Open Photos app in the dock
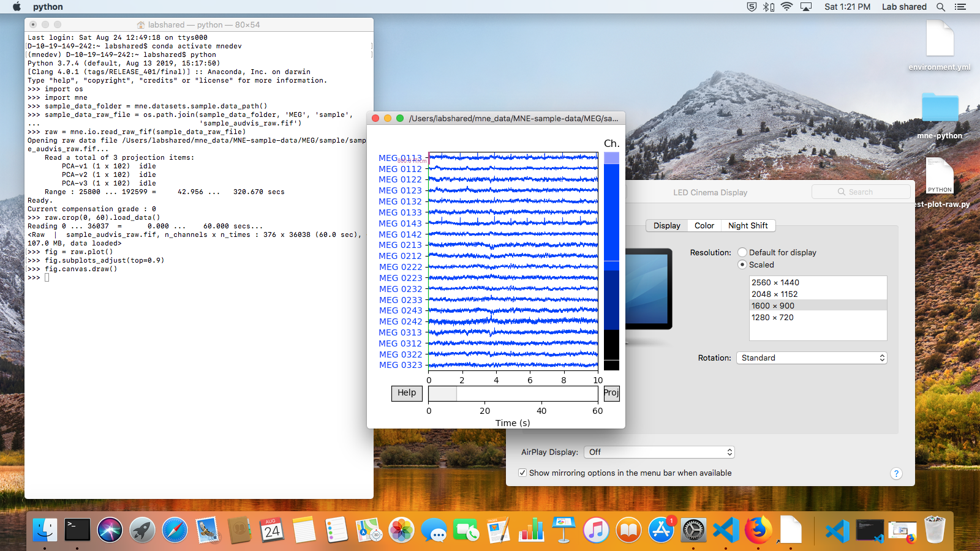The width and height of the screenshot is (980, 551). point(402,530)
